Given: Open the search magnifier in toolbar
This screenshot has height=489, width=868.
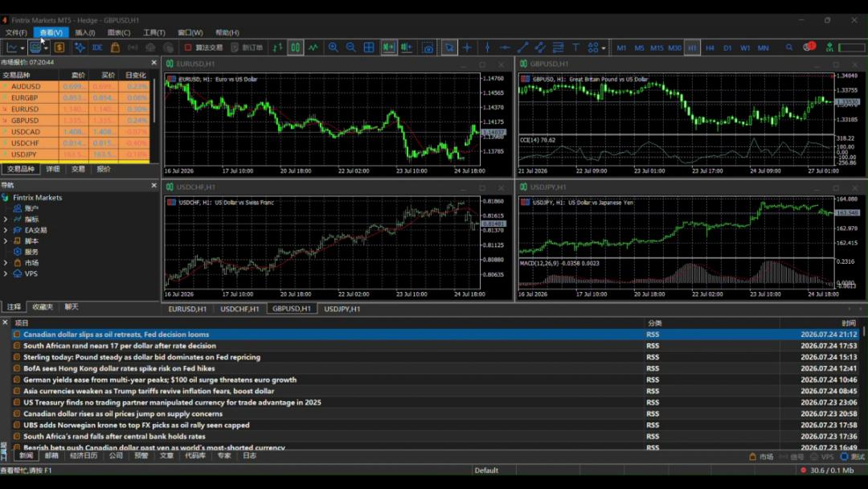Looking at the screenshot, I should 789,47.
